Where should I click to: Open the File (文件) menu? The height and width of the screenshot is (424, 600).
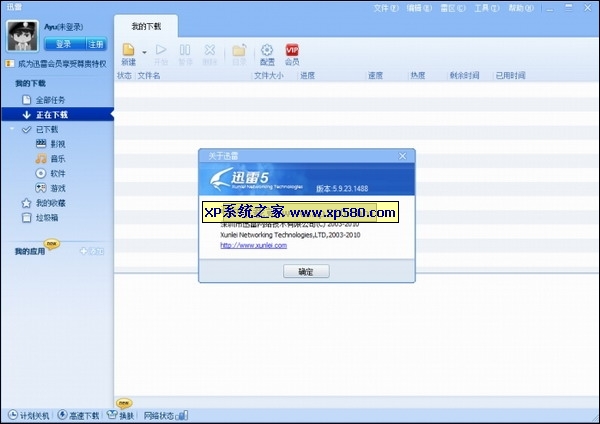click(x=383, y=7)
